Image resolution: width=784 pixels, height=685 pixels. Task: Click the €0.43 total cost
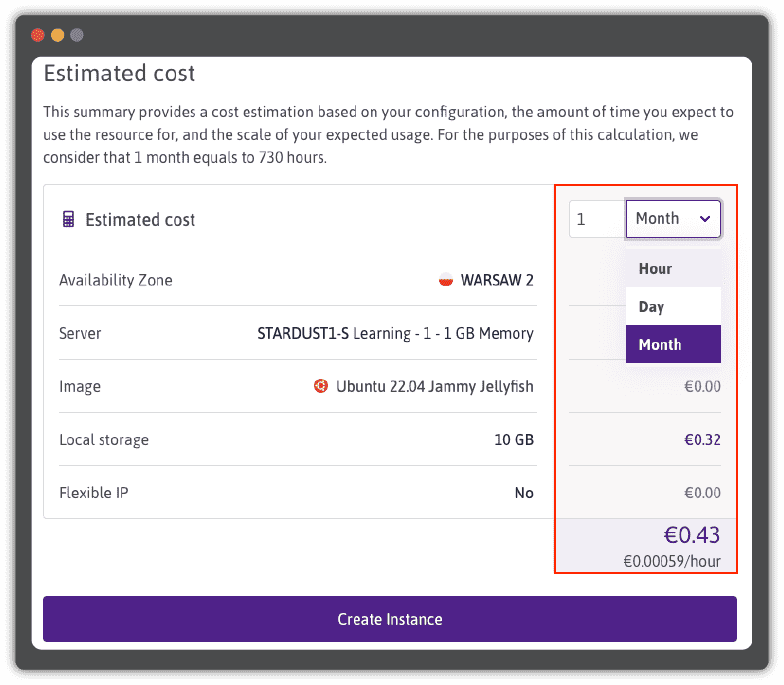pos(692,535)
